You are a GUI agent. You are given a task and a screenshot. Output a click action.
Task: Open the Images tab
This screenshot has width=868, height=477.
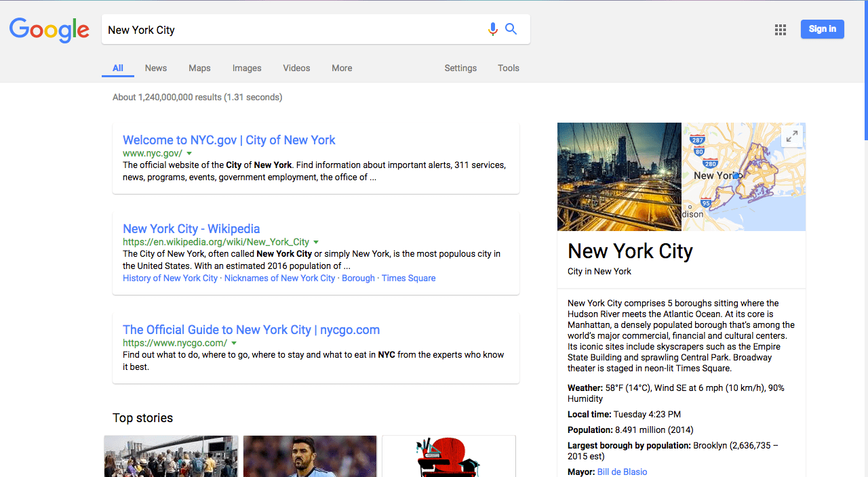coord(247,68)
